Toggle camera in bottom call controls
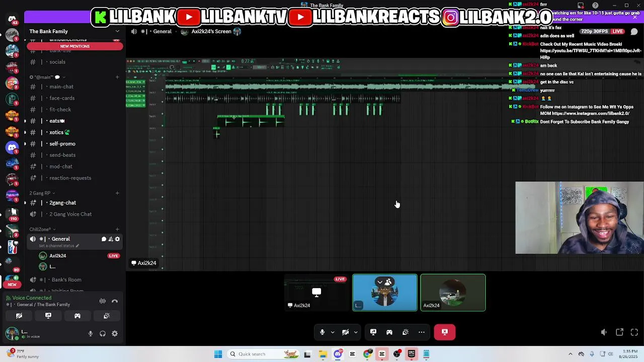 tap(345, 332)
